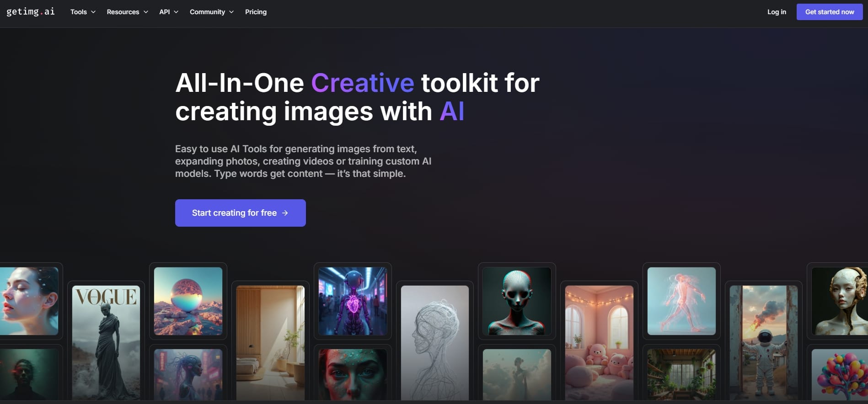
Task: Open the colorful balloon tree image
Action: (840, 375)
